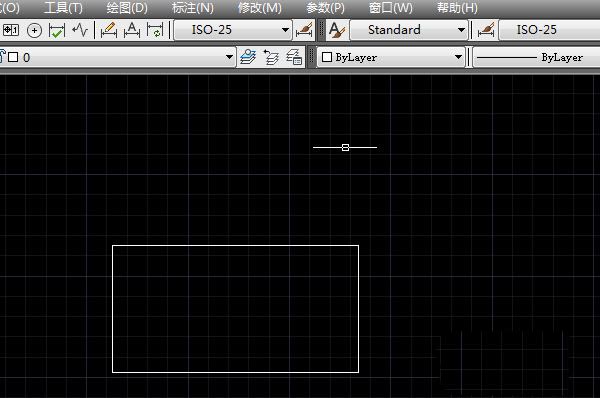Viewport: 600px width, 398px height.
Task: Click the Dimension Edit pencil icon
Action: tap(109, 30)
